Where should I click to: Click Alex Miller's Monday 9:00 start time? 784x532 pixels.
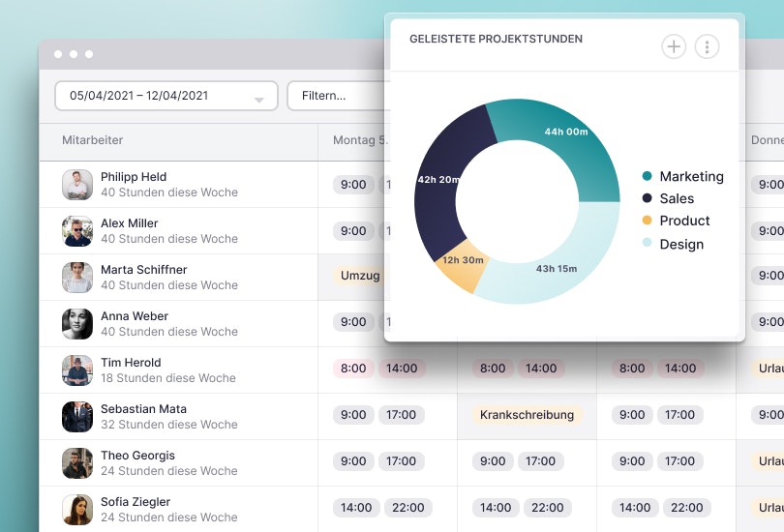pos(353,231)
